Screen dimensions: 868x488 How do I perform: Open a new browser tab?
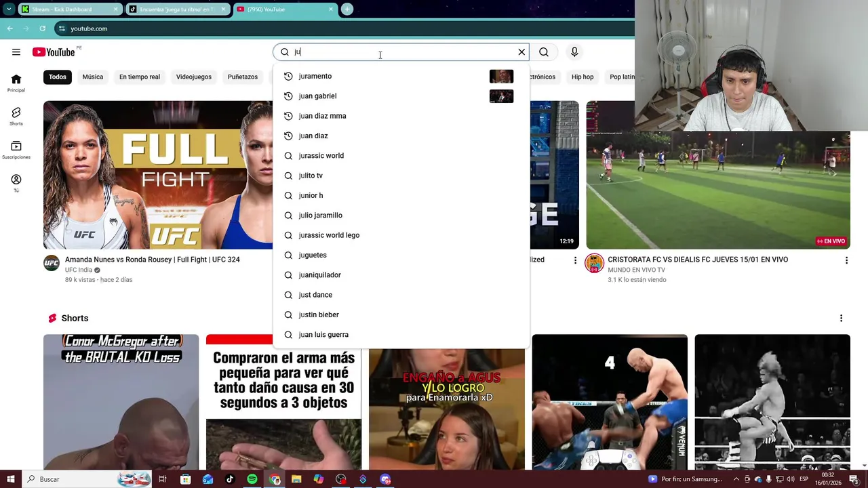(x=347, y=9)
